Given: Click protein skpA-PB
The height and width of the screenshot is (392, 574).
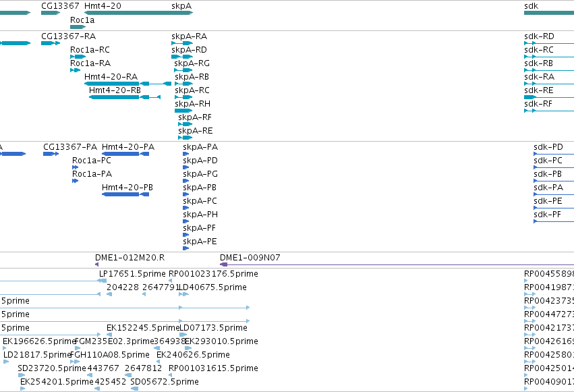Looking at the screenshot, I should (x=200, y=188).
